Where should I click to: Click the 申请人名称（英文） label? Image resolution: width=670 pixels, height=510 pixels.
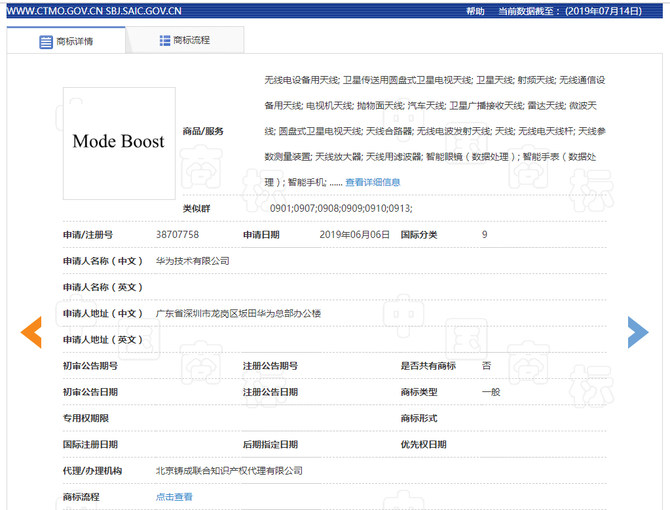[x=103, y=287]
